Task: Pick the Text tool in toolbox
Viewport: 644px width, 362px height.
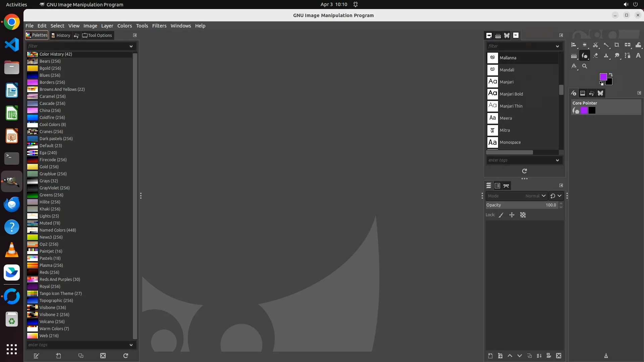Action: [x=638, y=56]
